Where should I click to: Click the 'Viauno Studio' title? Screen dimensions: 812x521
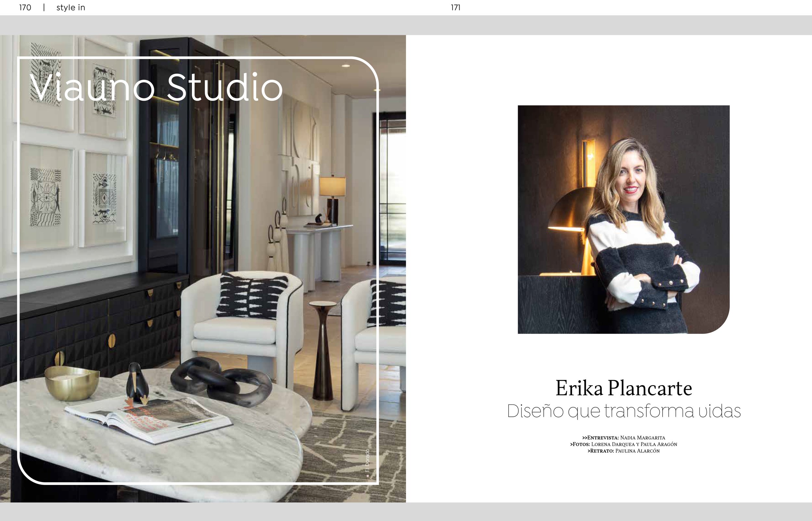coord(156,87)
